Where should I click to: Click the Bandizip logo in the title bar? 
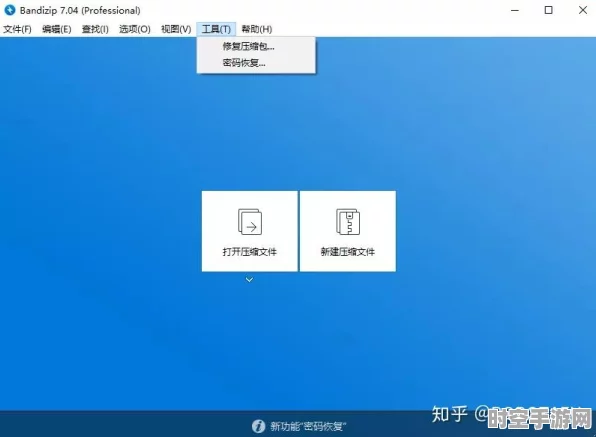10,10
